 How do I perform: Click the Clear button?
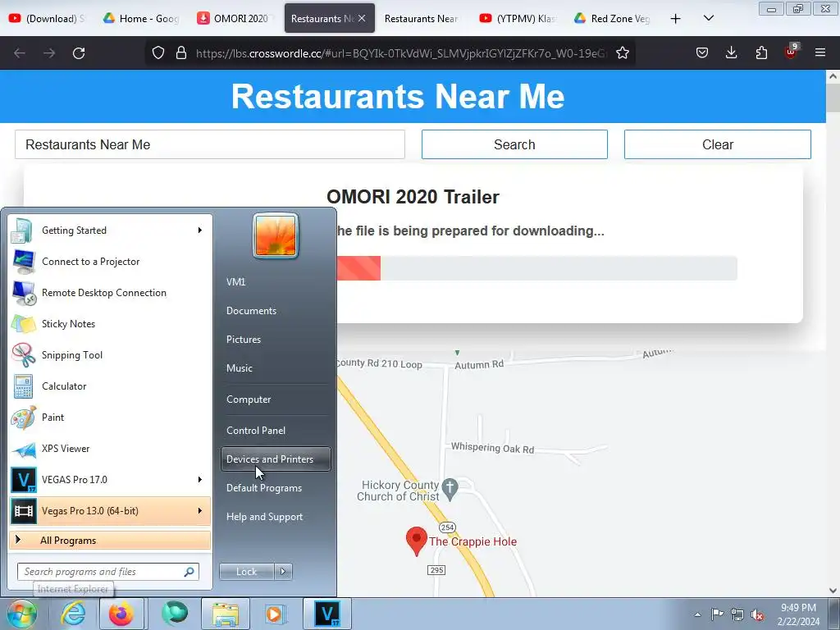[x=717, y=144]
